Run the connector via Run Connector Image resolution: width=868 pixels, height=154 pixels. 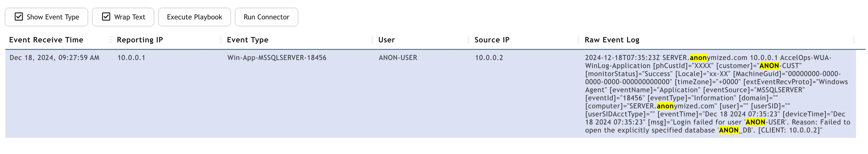coord(266,17)
